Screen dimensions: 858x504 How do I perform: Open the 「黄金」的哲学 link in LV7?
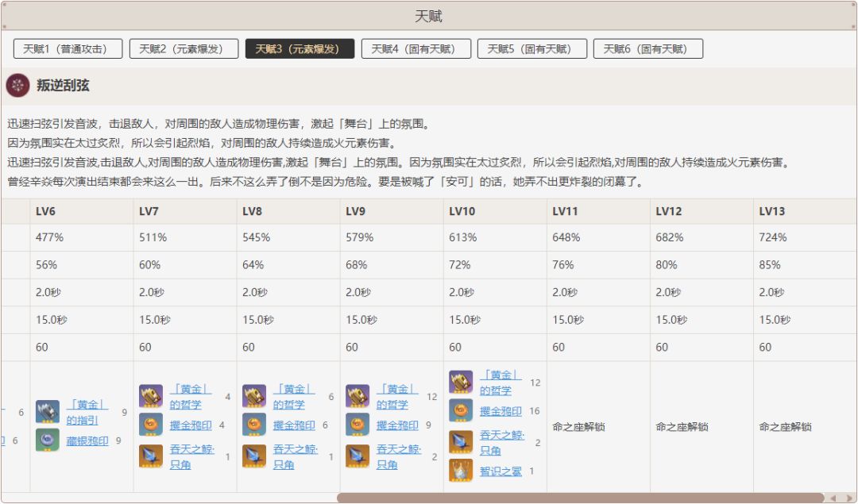191,397
